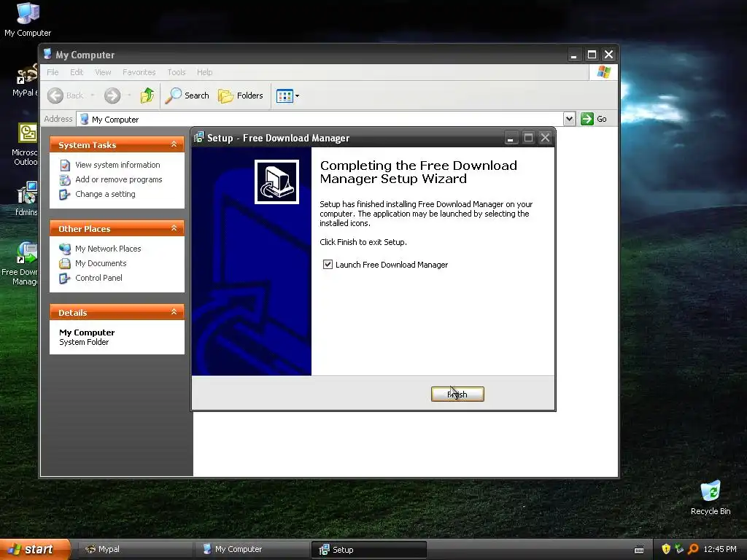Screen dimensions: 747x560
Task: Click the Control Panel icon in sidebar
Action: [x=65, y=279]
